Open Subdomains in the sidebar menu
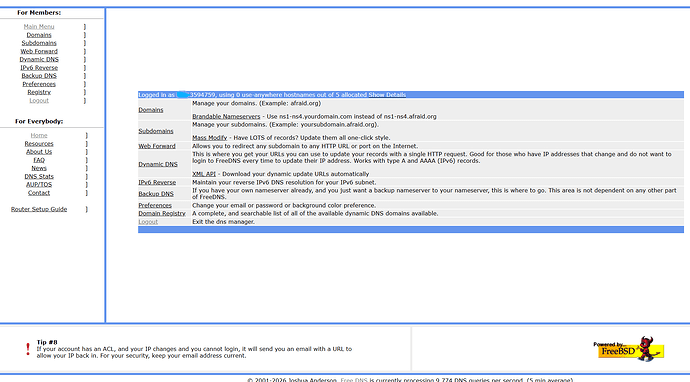This screenshot has width=690, height=382. 39,43
